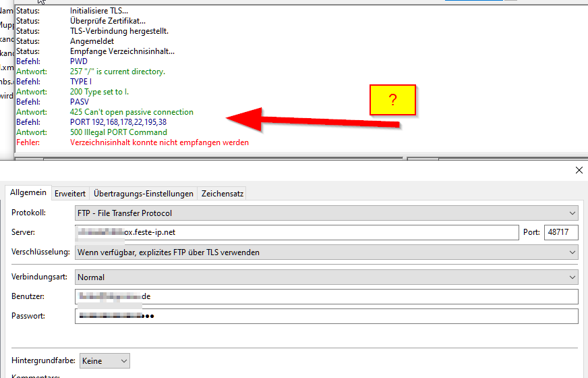
Task: Open the Hintergrundfarbe dropdown
Action: tap(105, 361)
